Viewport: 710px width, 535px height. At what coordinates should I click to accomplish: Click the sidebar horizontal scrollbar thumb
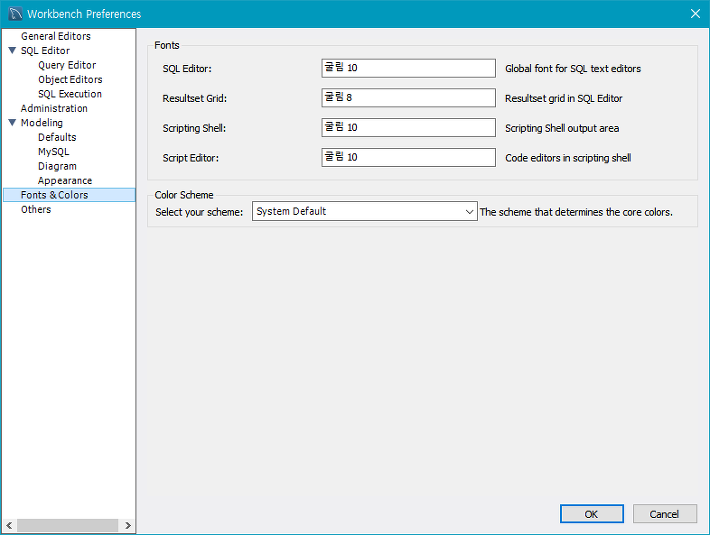[67, 525]
